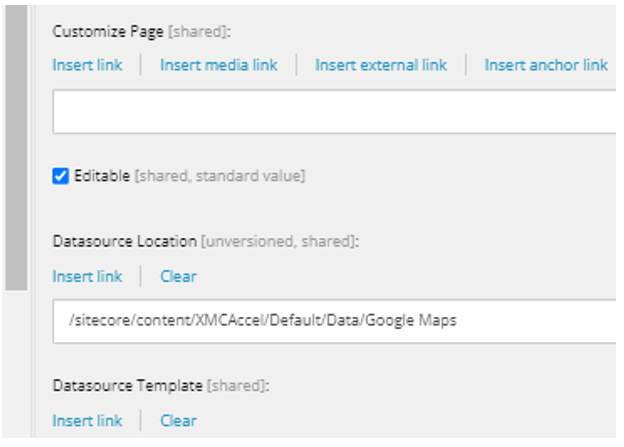The height and width of the screenshot is (447, 624).
Task: Click the "unversioned, shared" annotation text
Action: click(280, 241)
